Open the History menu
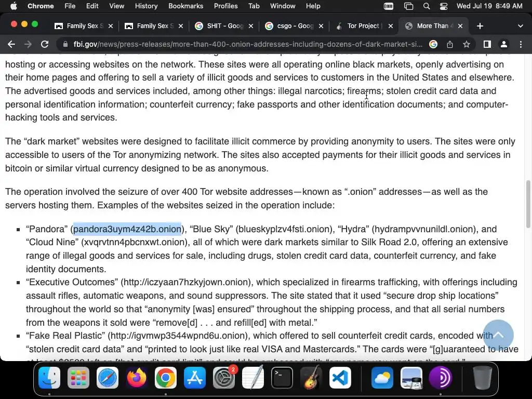 (x=146, y=6)
